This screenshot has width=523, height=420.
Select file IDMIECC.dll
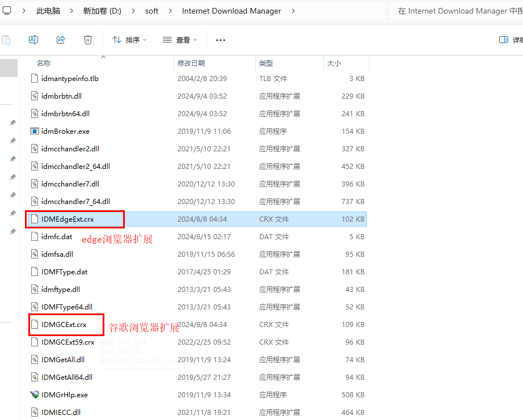(x=61, y=412)
